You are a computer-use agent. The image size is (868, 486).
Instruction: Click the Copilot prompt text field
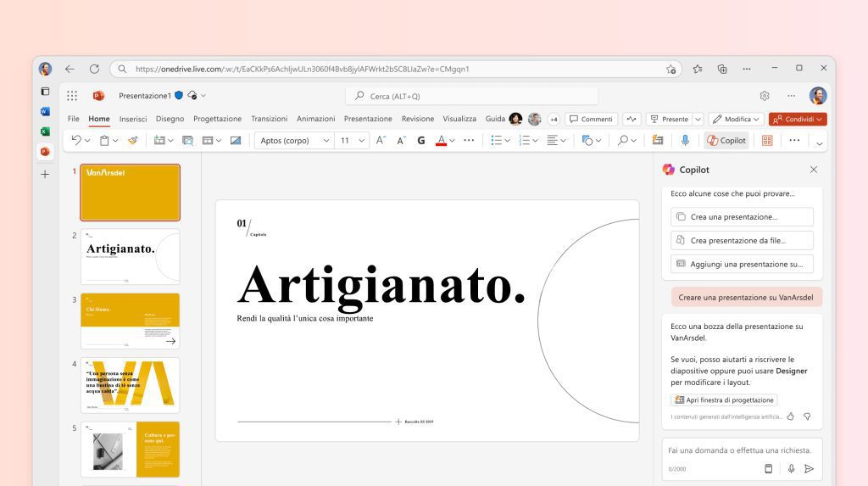coord(740,450)
